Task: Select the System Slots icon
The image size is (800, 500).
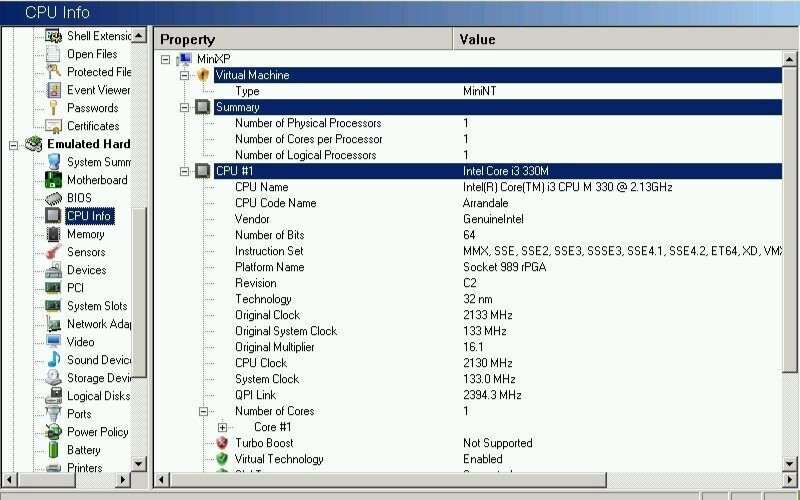Action: pyautogui.click(x=53, y=306)
